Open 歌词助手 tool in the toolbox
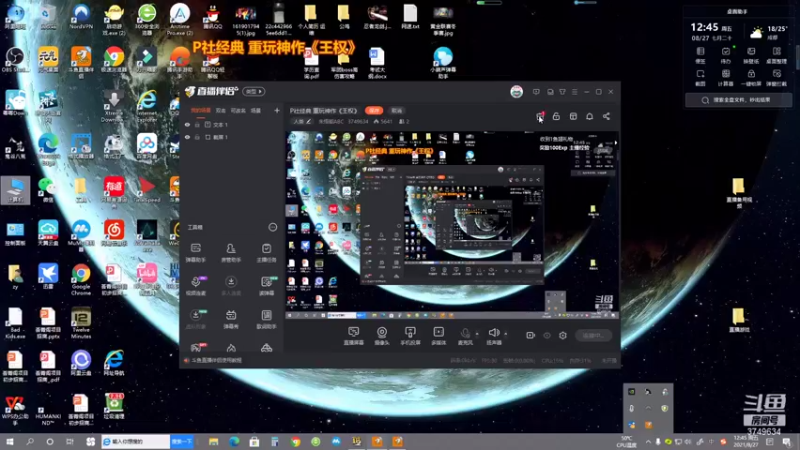Image resolution: width=800 pixels, height=450 pixels. point(266,319)
